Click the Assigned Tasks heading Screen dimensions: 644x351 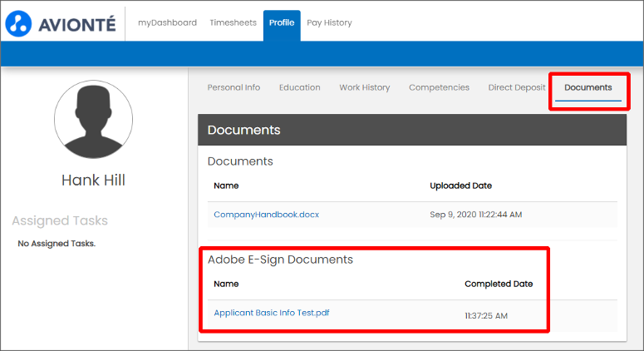[x=60, y=221]
